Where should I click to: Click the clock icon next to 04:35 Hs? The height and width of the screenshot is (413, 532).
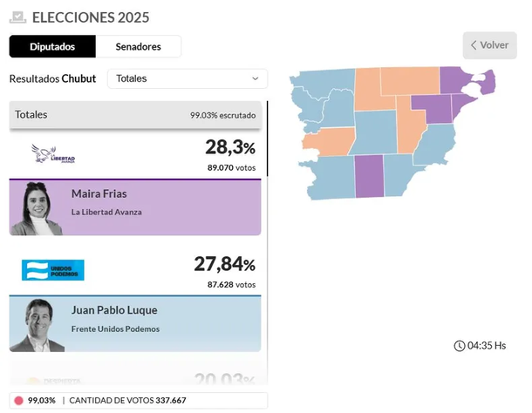[x=459, y=346]
